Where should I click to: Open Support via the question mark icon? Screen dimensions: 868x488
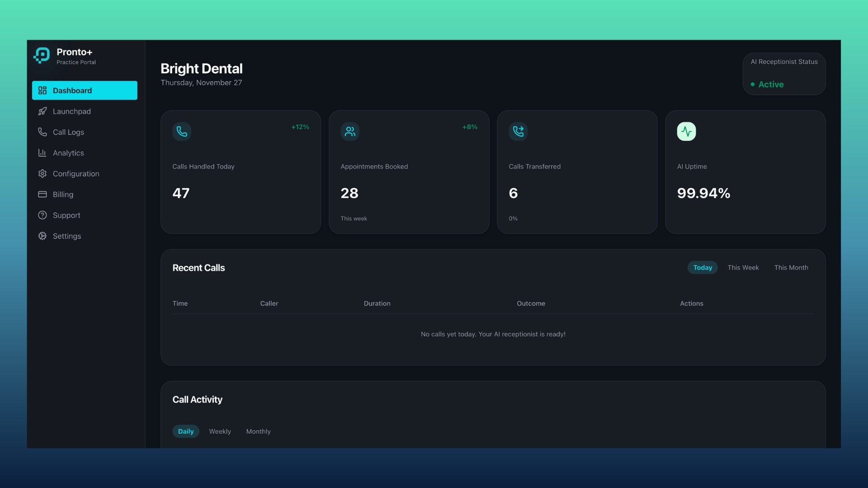[x=42, y=215]
